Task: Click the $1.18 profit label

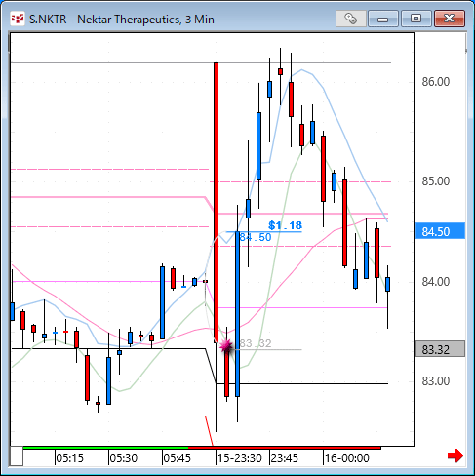Action: (x=286, y=225)
